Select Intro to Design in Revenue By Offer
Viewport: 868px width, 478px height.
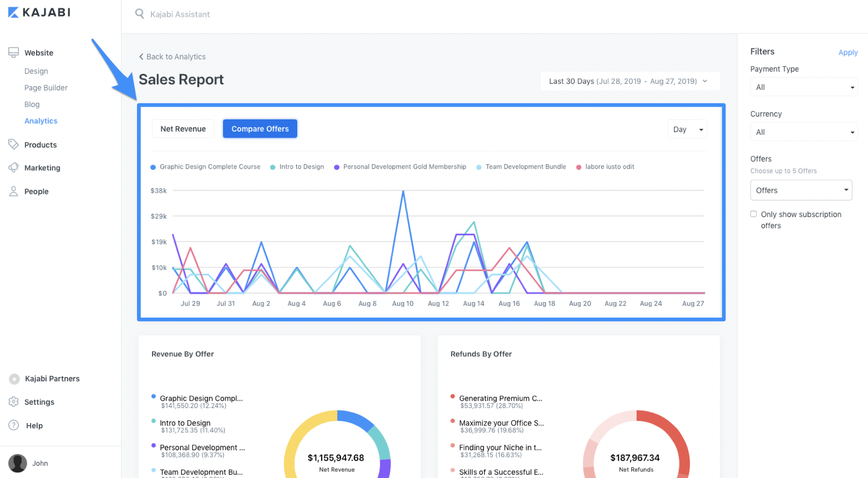(185, 423)
